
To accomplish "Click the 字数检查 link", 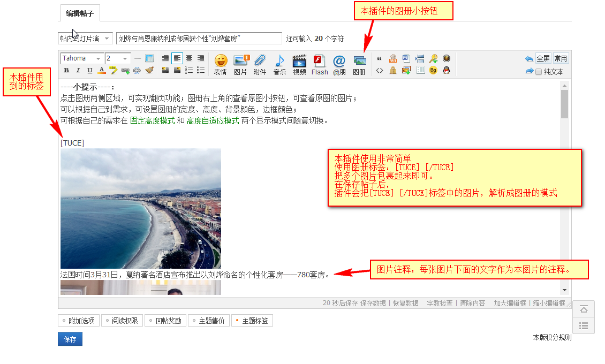I will 440,303.
